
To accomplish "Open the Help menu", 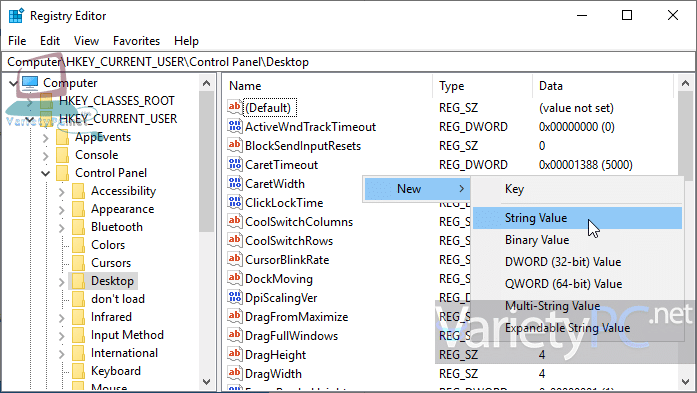I will pos(186,41).
